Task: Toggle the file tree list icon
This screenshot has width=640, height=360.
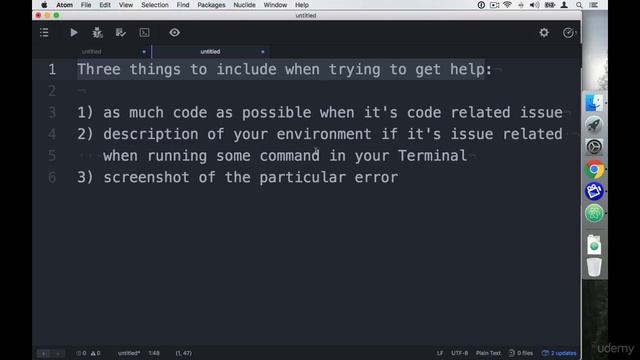Action: pos(44,33)
